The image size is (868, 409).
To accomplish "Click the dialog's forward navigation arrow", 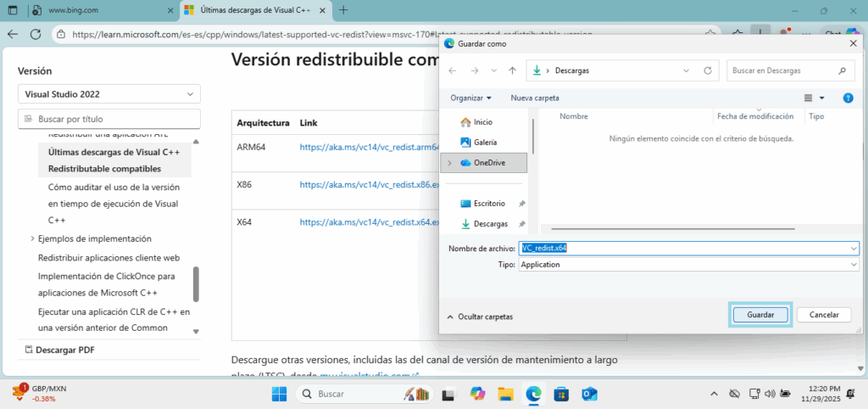I will coord(475,71).
